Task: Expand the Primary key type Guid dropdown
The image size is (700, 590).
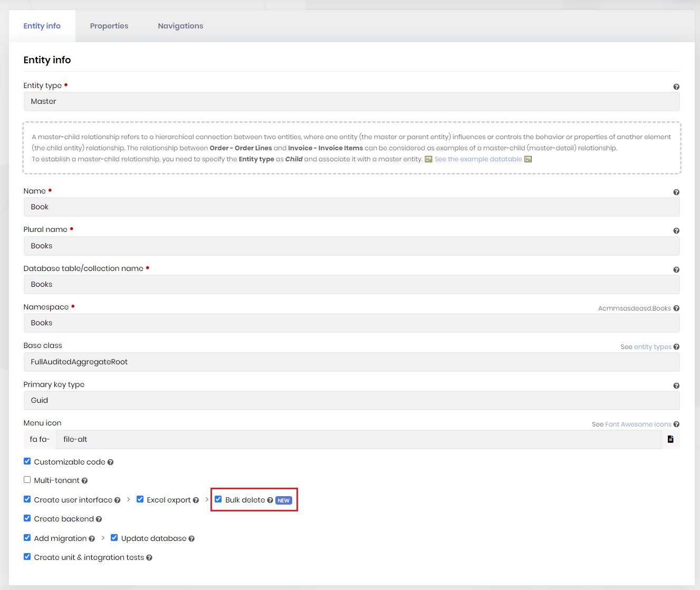Action: pyautogui.click(x=351, y=401)
